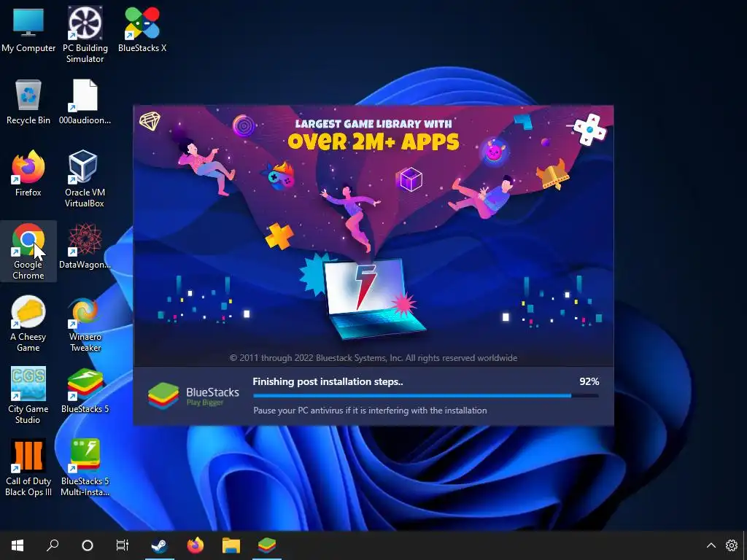747x560 pixels.
Task: Select the BlueStacks 5 desktop shortcut
Action: click(85, 391)
